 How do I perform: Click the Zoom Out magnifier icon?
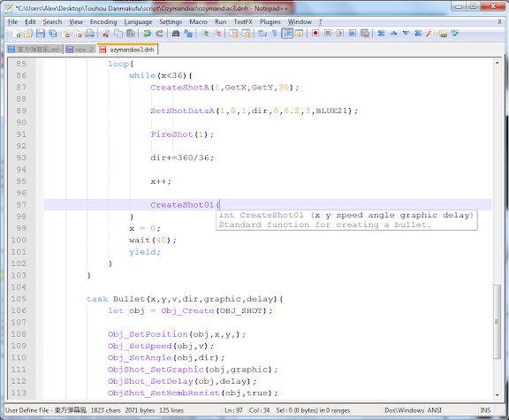point(217,33)
